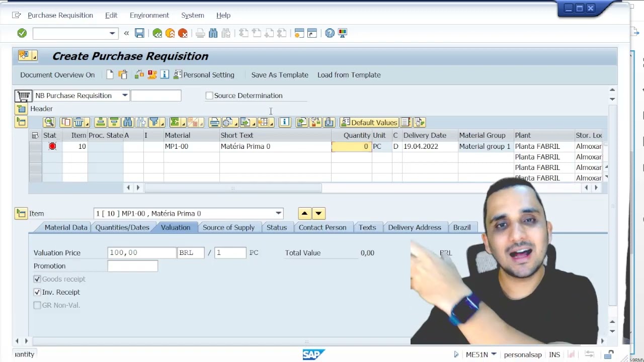Click the item table horizontal scrollbar

pyautogui.click(x=233, y=188)
